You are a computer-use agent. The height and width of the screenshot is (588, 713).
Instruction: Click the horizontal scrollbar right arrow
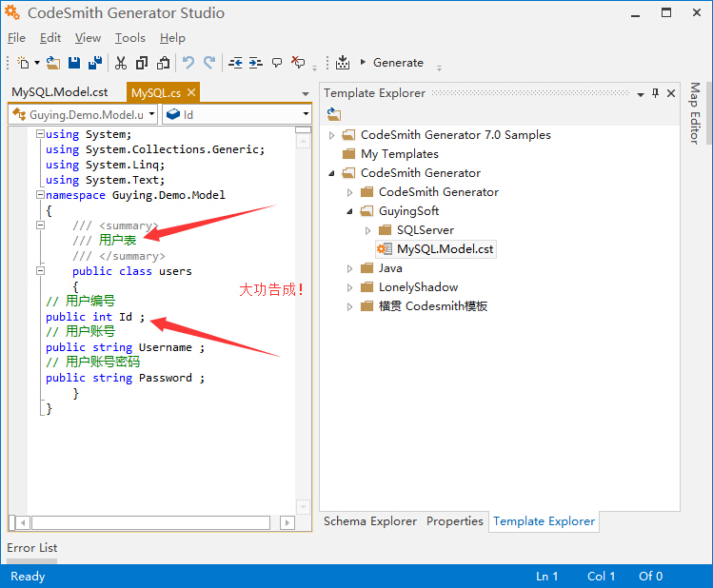tap(287, 523)
